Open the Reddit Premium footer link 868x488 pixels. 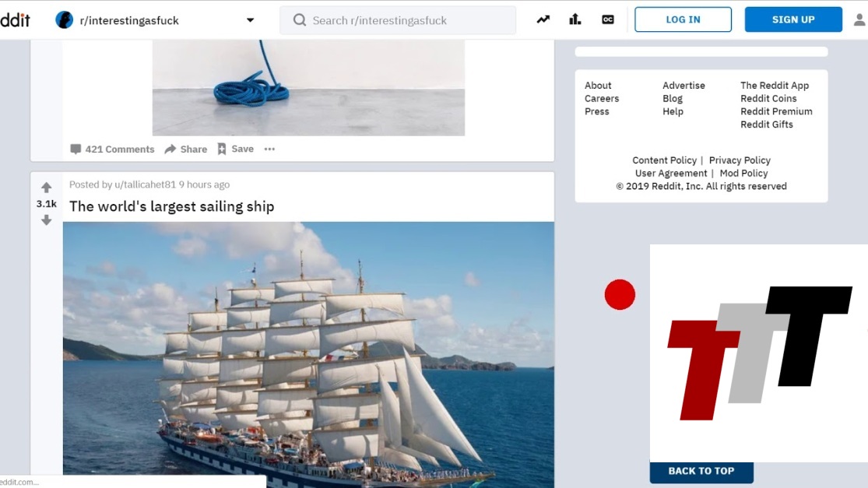click(775, 111)
